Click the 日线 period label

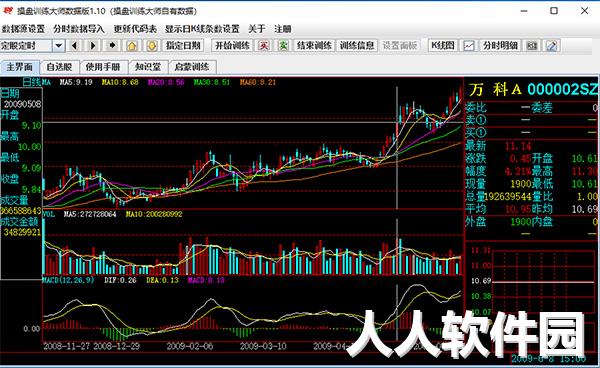[x=32, y=82]
